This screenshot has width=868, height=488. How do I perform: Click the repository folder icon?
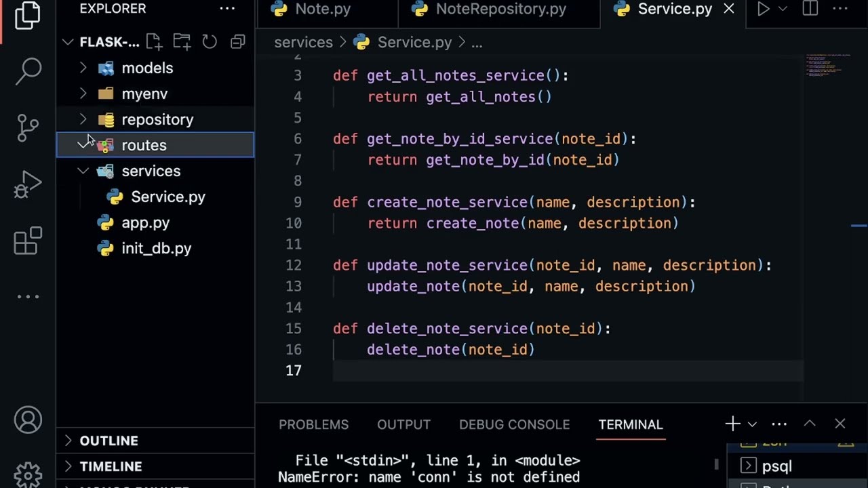tap(106, 120)
